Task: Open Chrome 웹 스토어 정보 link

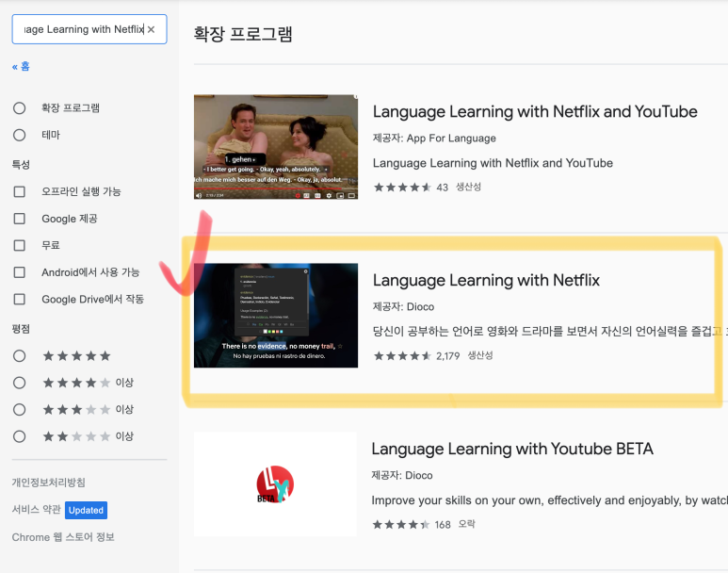Action: point(63,537)
